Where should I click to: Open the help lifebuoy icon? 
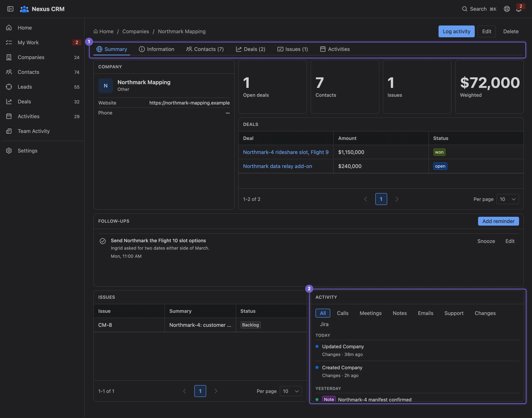507,9
